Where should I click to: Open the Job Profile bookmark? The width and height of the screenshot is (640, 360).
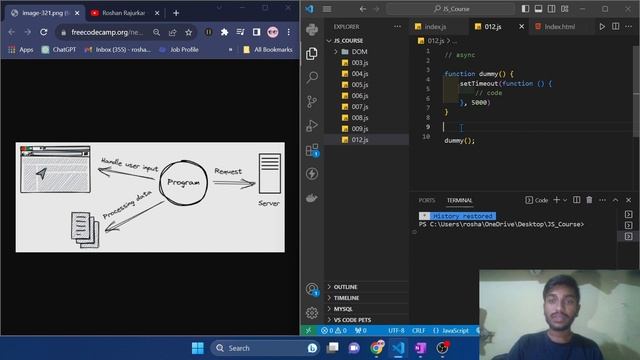179,49
